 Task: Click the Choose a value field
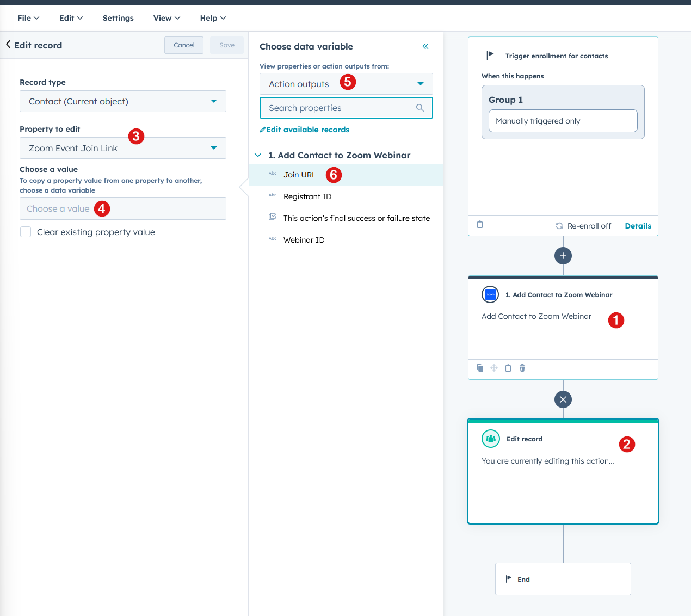(x=123, y=208)
